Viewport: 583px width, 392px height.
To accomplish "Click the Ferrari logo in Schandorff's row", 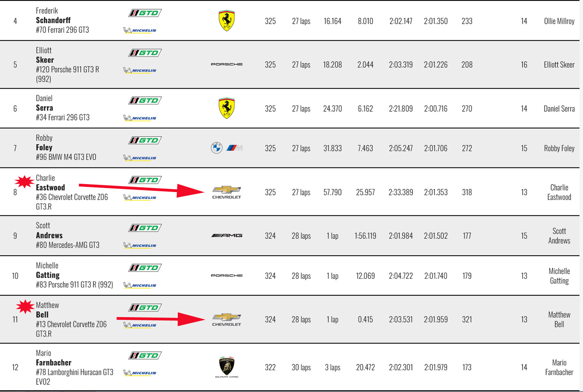I will (227, 21).
